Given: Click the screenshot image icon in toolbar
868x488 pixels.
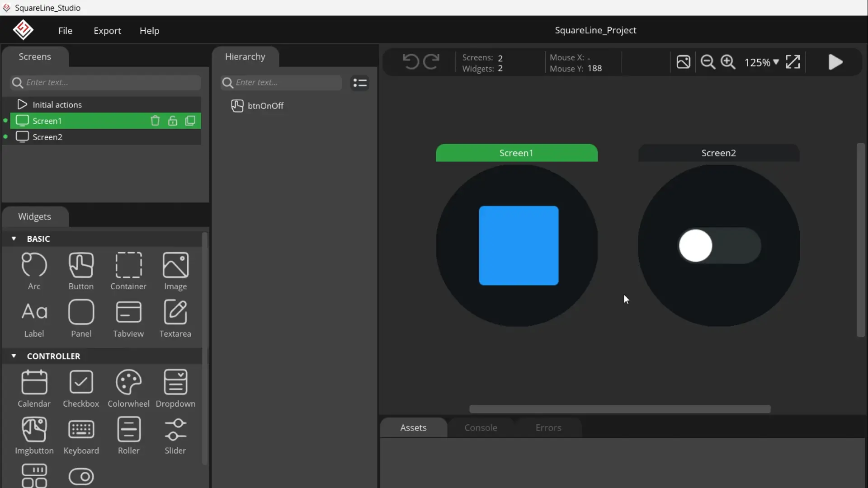Looking at the screenshot, I should (683, 62).
